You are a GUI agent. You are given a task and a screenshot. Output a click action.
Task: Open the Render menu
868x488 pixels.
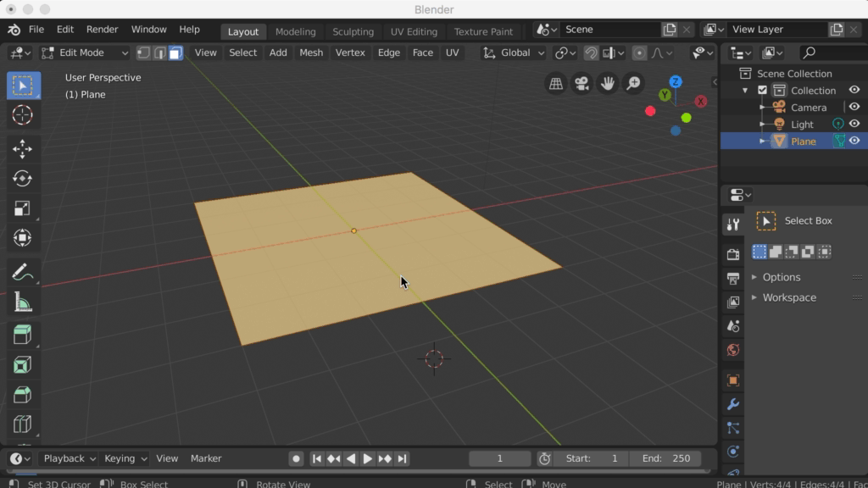(102, 30)
